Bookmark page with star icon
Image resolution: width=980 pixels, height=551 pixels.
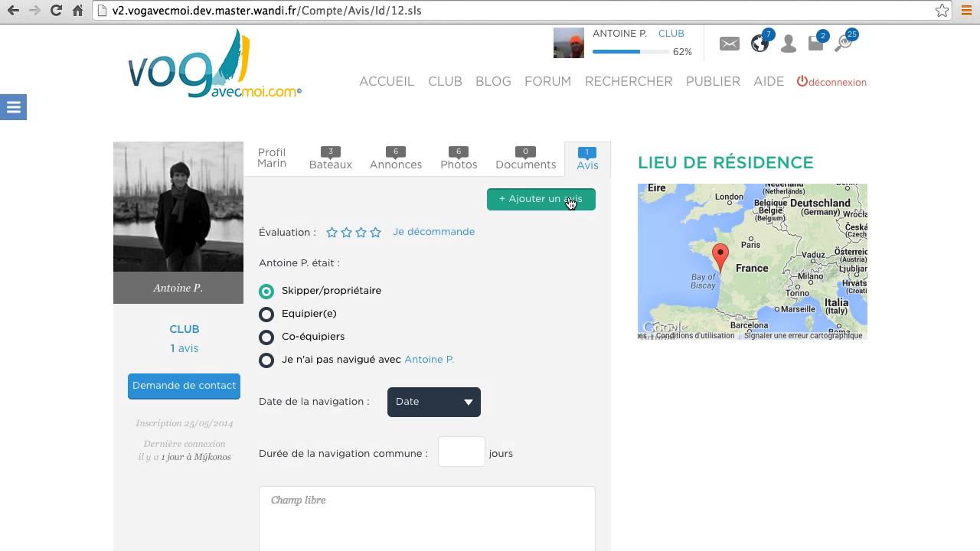pyautogui.click(x=942, y=11)
